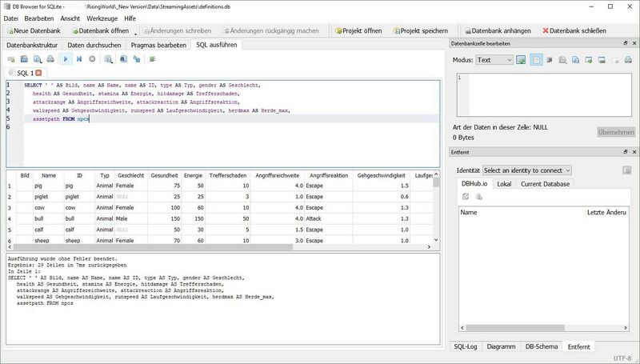Execute current line icon
Viewport: 640px width, 364px height.
coord(79,59)
